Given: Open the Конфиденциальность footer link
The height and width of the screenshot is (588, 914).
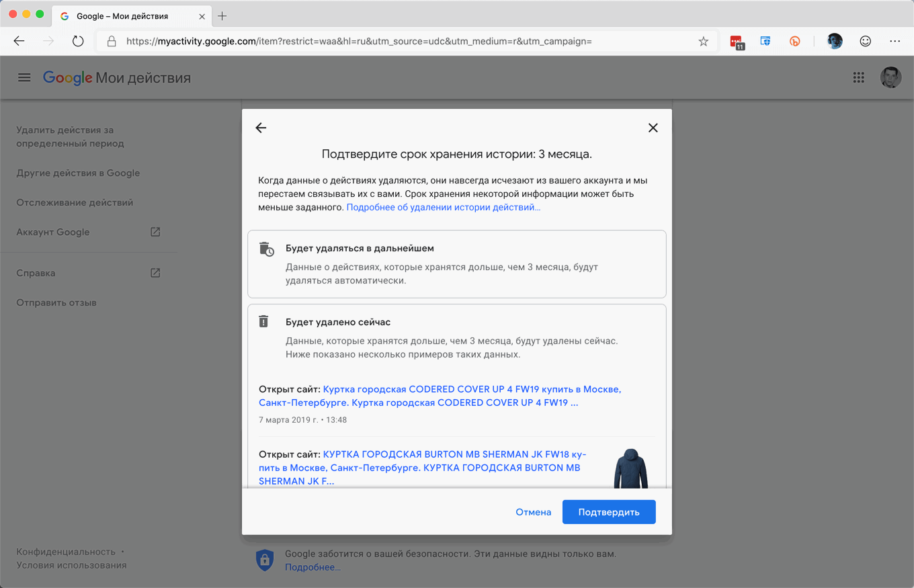Looking at the screenshot, I should point(66,552).
